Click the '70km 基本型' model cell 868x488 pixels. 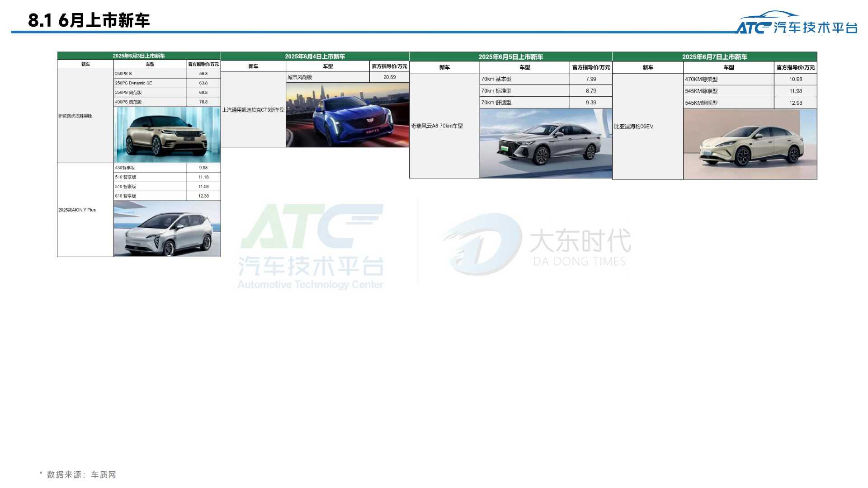coord(524,79)
